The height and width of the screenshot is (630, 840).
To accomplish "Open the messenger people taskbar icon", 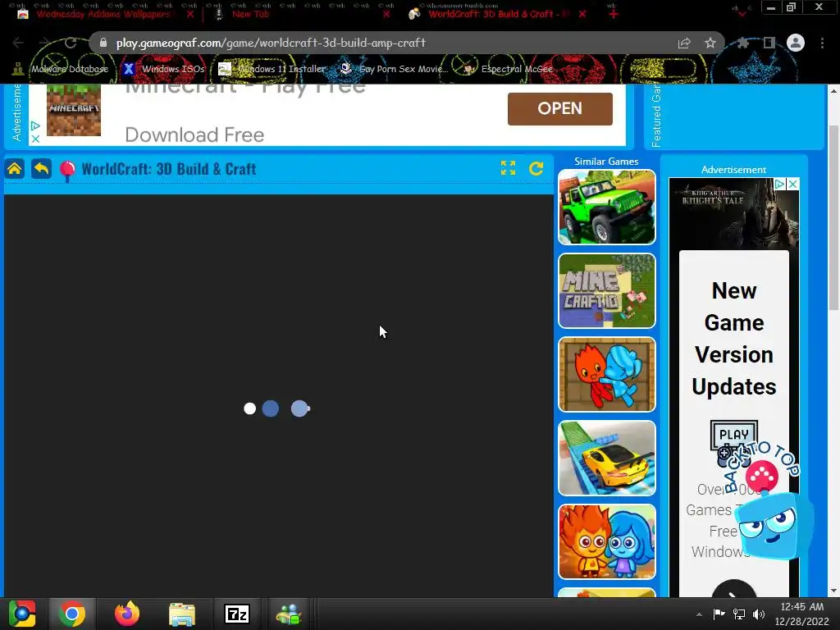I will (x=290, y=614).
